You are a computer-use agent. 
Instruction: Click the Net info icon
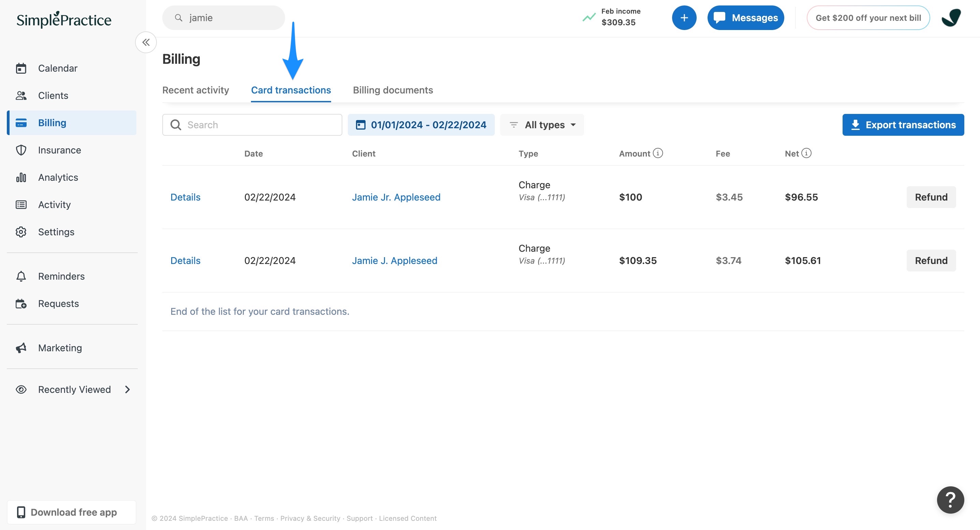(806, 153)
